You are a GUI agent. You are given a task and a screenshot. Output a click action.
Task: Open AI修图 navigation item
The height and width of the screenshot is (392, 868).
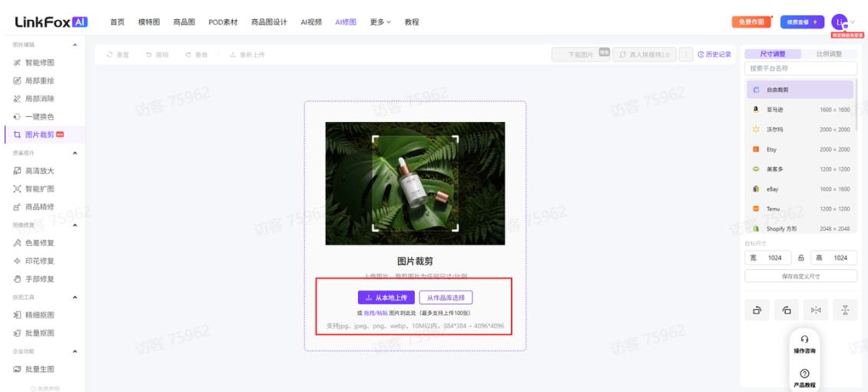pyautogui.click(x=346, y=22)
